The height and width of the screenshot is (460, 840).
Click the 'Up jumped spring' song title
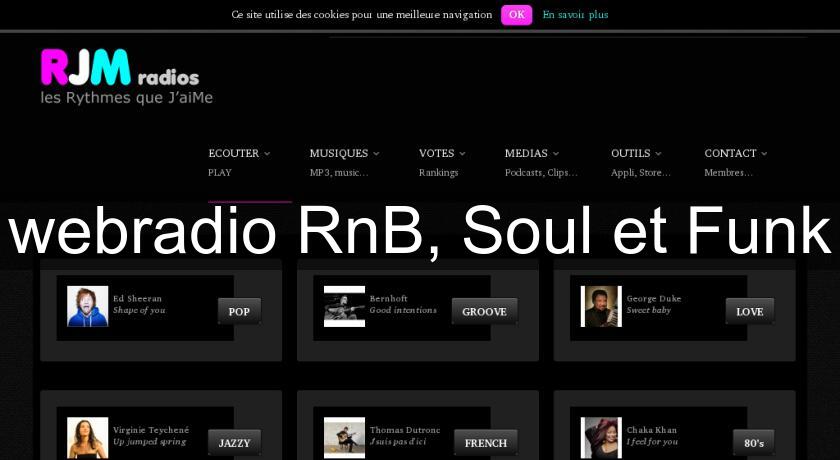pyautogui.click(x=149, y=442)
